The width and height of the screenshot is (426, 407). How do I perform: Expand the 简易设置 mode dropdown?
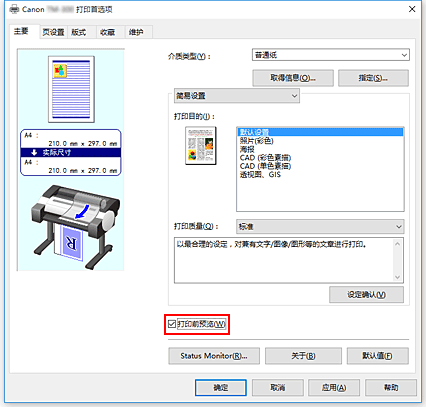point(237,96)
